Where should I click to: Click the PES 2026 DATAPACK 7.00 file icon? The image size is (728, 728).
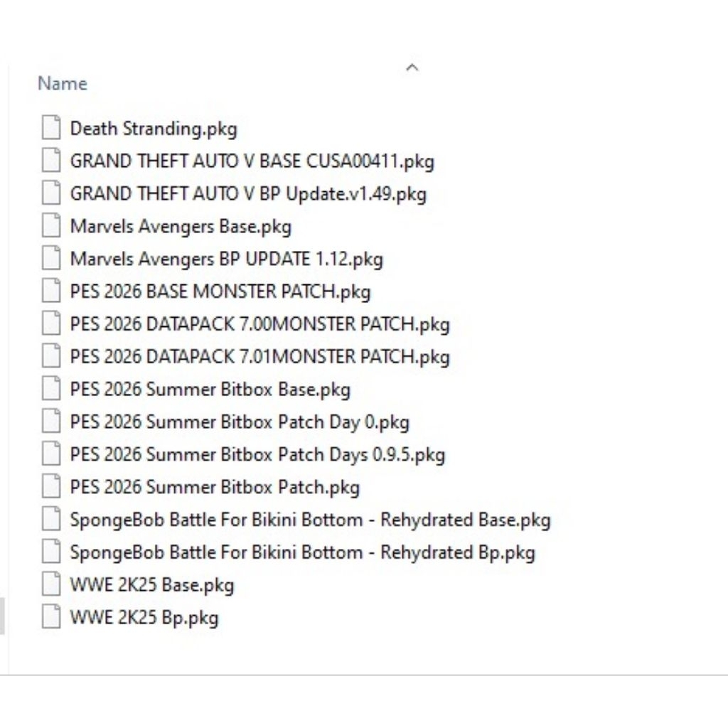pos(50,323)
